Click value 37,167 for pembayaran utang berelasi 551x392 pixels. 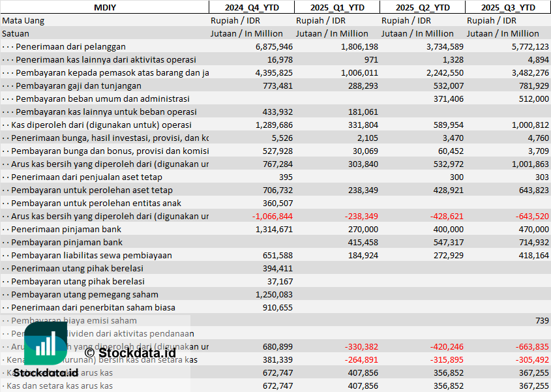click(280, 281)
